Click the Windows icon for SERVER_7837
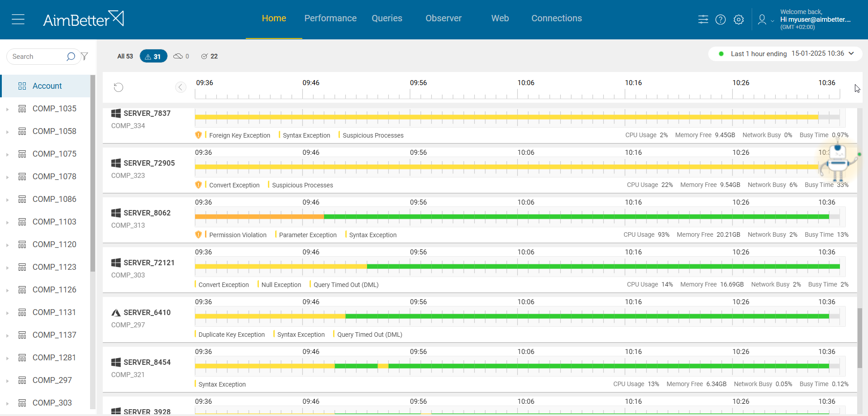 [116, 113]
